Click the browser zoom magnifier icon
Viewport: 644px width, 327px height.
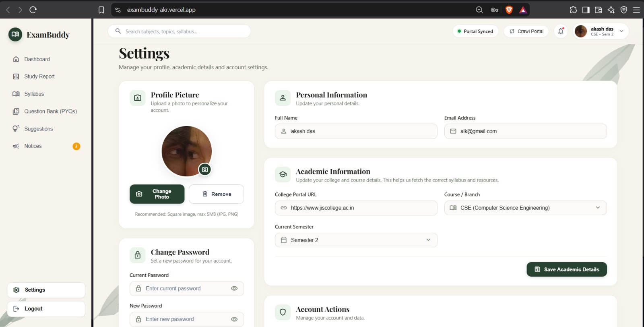tap(479, 10)
